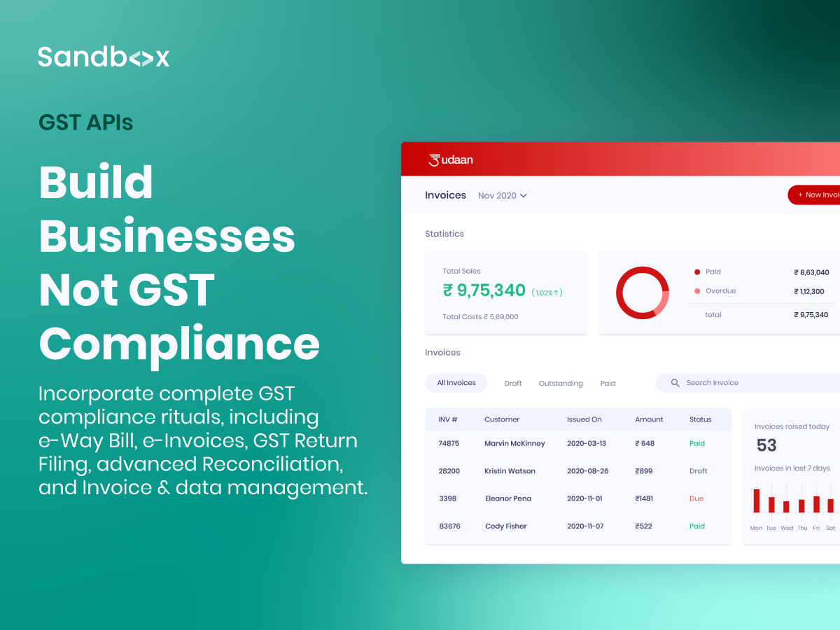The width and height of the screenshot is (840, 630).
Task: Select customer Eleanor Pena
Action: coord(508,499)
